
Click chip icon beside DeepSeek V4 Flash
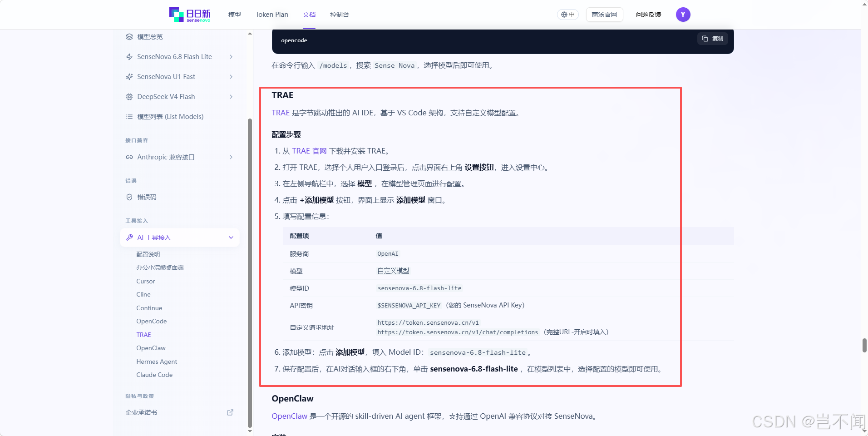pos(129,97)
